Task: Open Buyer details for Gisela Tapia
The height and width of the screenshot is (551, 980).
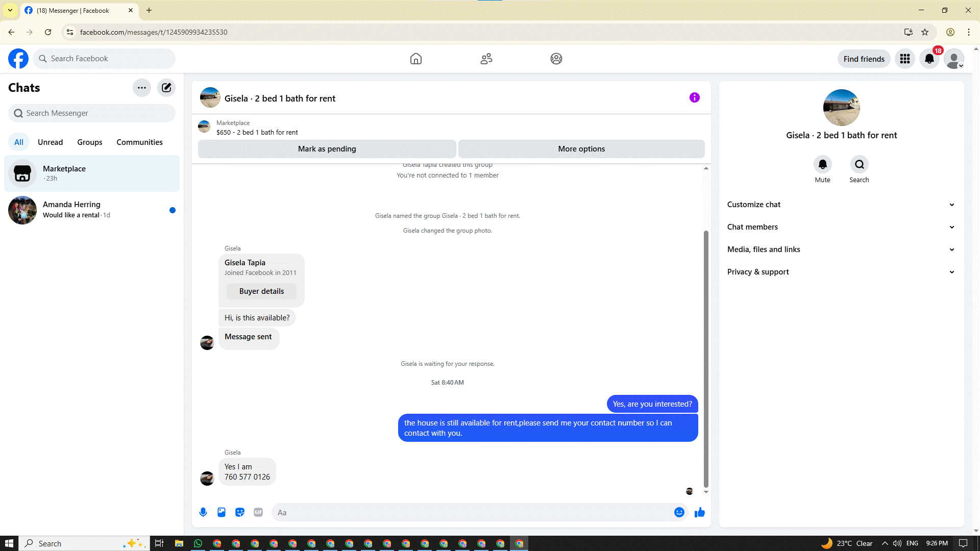Action: pyautogui.click(x=261, y=291)
